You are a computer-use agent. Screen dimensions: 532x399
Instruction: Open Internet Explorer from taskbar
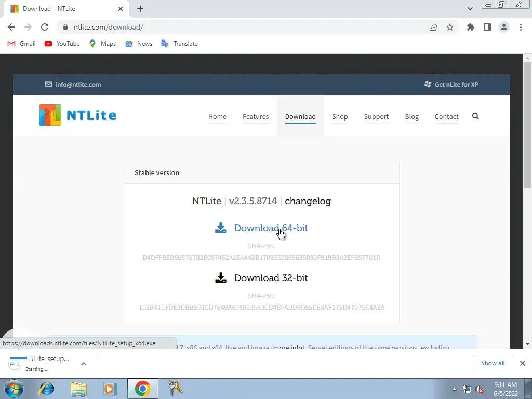(46, 389)
